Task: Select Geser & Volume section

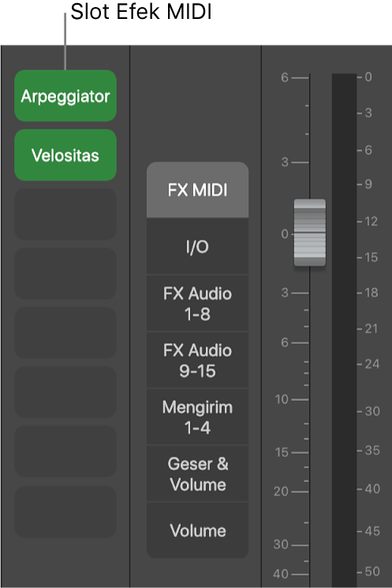Action: [x=197, y=474]
